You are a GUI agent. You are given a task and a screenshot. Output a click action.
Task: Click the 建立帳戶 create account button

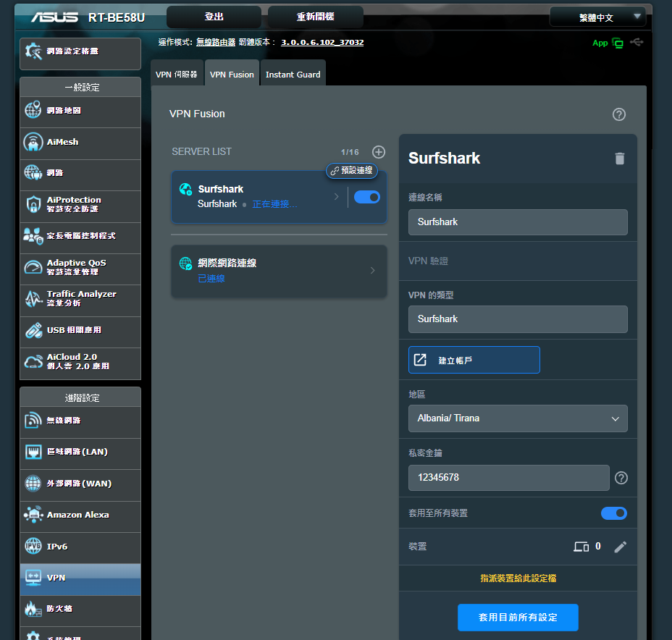tap(474, 360)
